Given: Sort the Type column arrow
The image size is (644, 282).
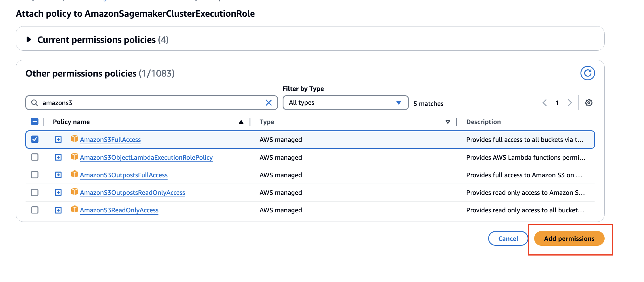Looking at the screenshot, I should (x=447, y=122).
